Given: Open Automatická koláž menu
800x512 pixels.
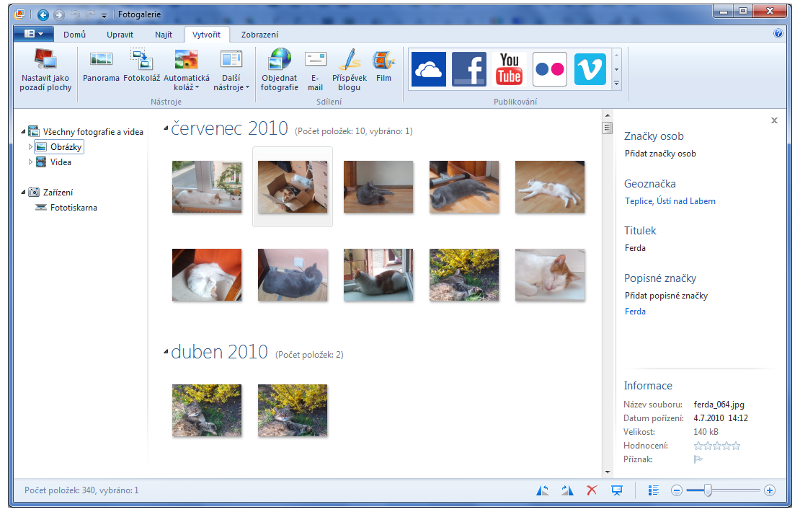Looking at the screenshot, I should tap(186, 70).
